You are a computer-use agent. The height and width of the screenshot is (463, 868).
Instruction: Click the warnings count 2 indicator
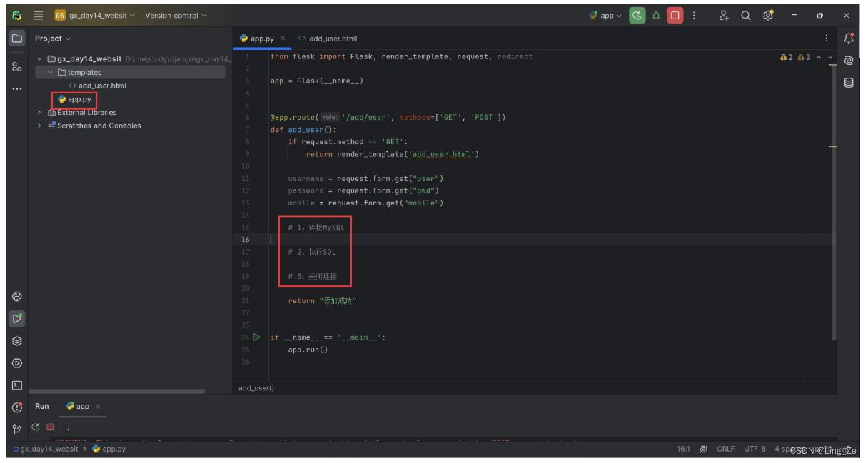787,57
